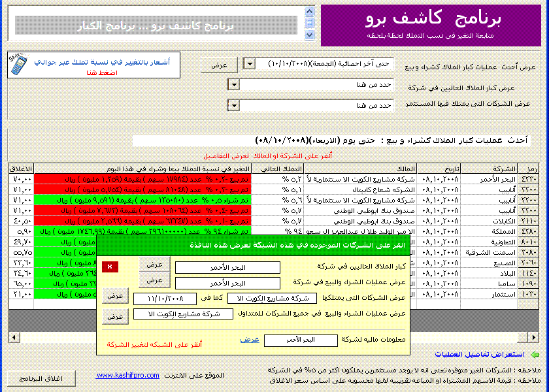
Task: Expand the investor-owned companies dropdown
Action: pyautogui.click(x=233, y=105)
